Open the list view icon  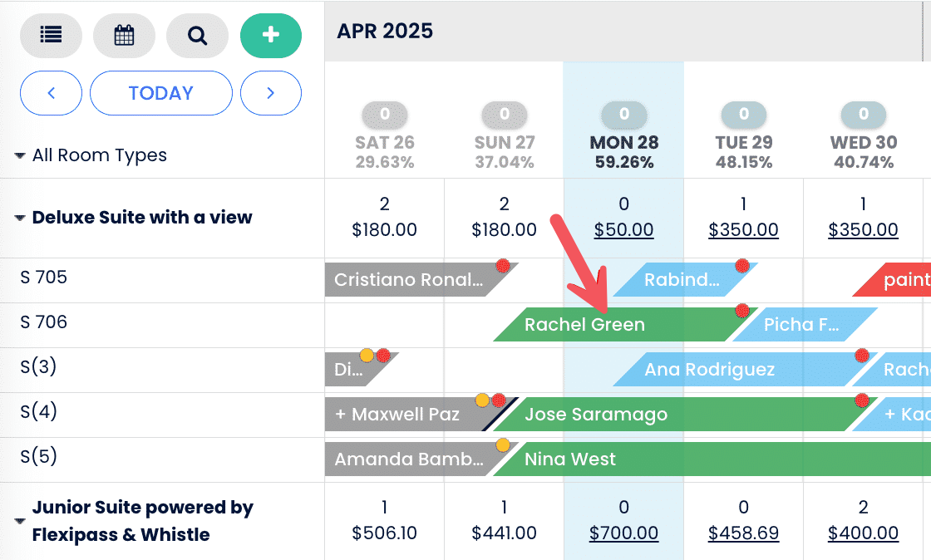[x=51, y=35]
